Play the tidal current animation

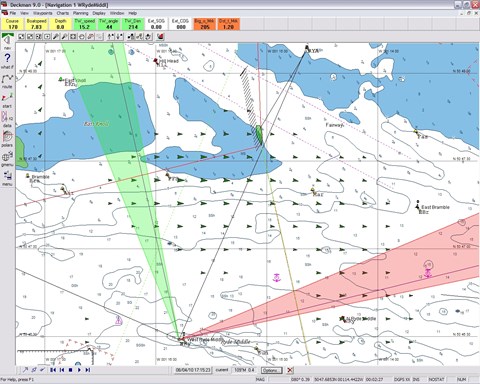point(79,370)
